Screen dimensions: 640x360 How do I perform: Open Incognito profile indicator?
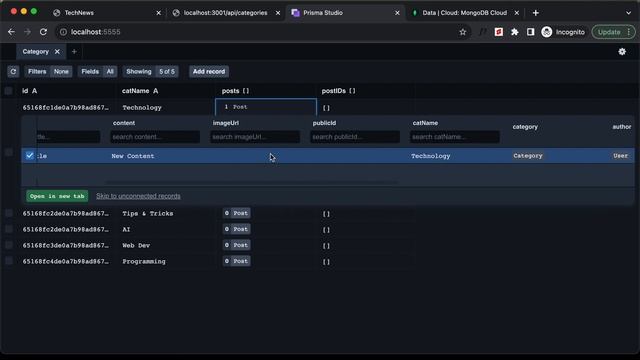coord(563,32)
